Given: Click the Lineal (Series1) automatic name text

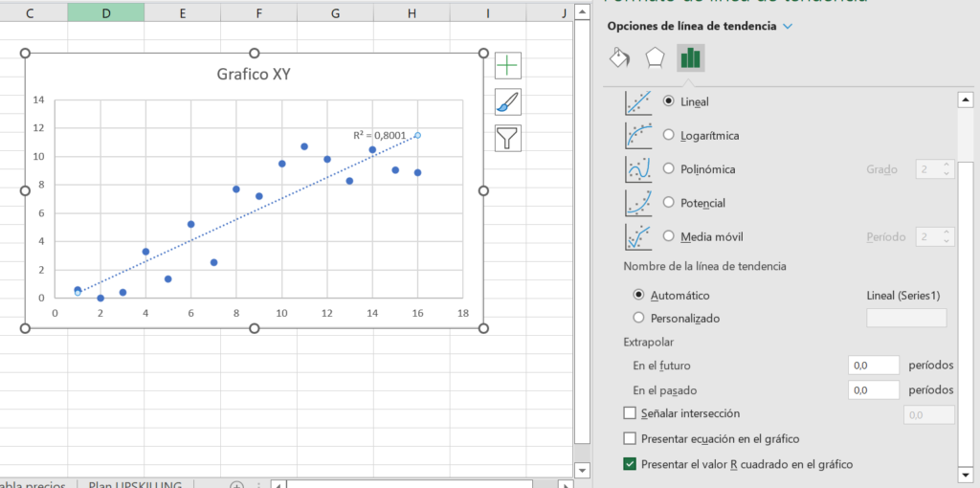Looking at the screenshot, I should [x=903, y=295].
